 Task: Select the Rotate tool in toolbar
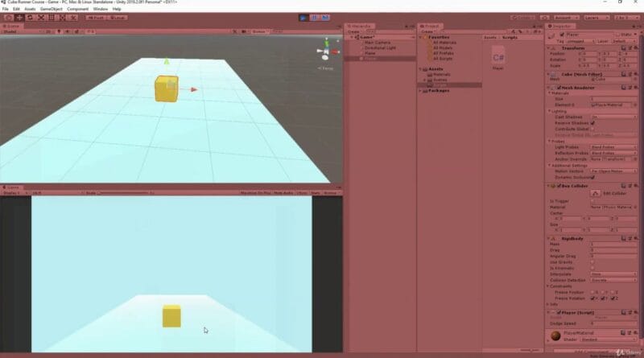pos(30,17)
